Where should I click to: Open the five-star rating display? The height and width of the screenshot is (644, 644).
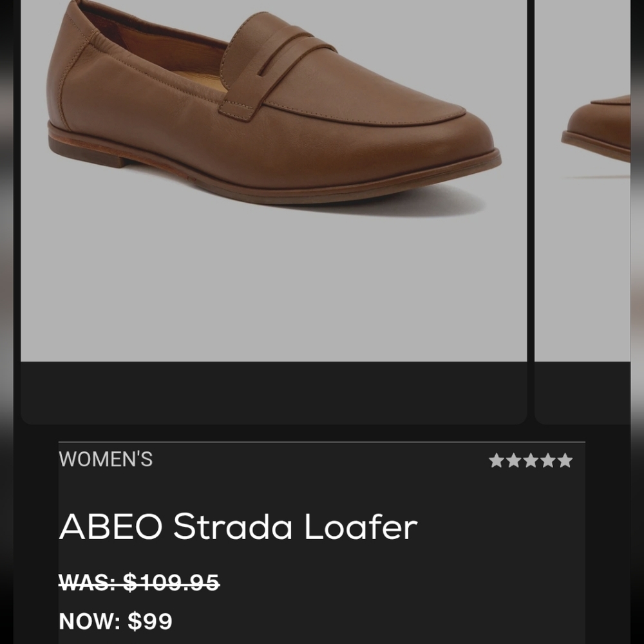click(x=531, y=460)
